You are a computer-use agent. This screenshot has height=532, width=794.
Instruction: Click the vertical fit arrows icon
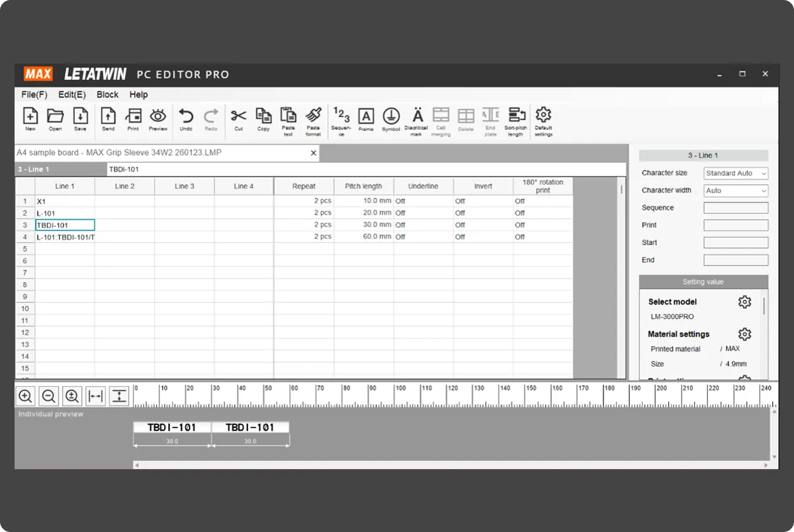coord(118,396)
